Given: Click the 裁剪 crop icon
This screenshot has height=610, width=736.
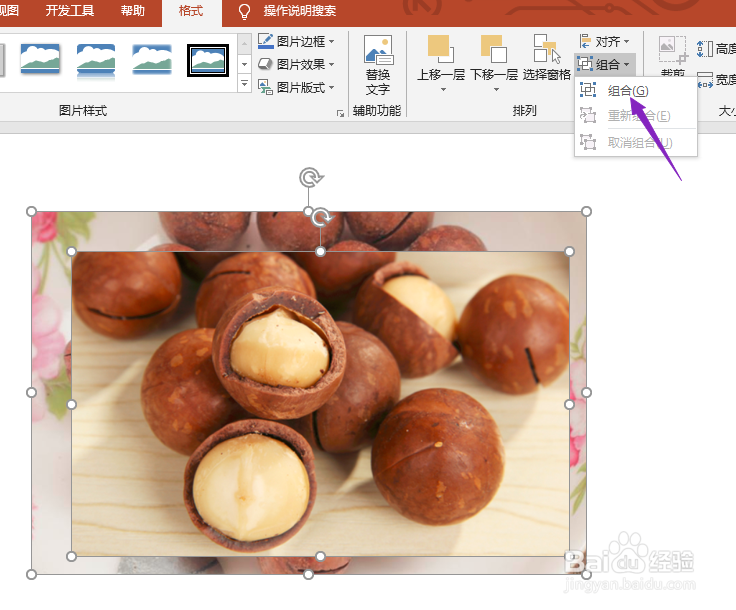Looking at the screenshot, I should click(x=673, y=50).
